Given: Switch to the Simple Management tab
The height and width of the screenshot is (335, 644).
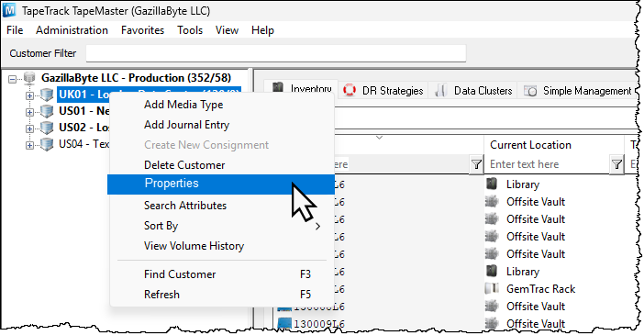Looking at the screenshot, I should [578, 91].
